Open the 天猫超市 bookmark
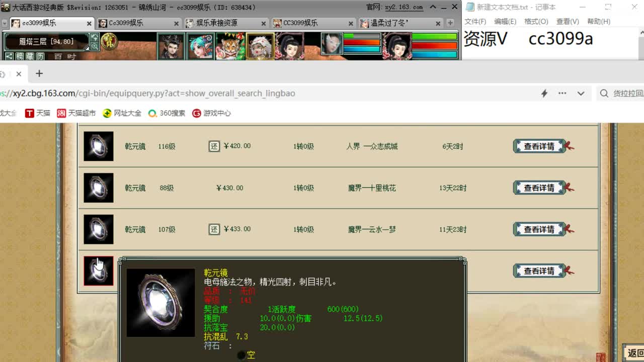 [76, 113]
